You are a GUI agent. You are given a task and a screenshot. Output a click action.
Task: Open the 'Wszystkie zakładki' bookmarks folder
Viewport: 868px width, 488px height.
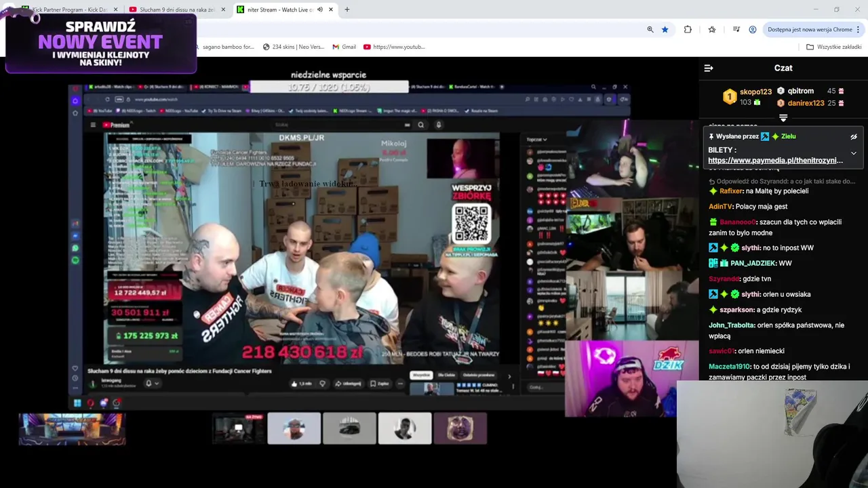pos(833,47)
